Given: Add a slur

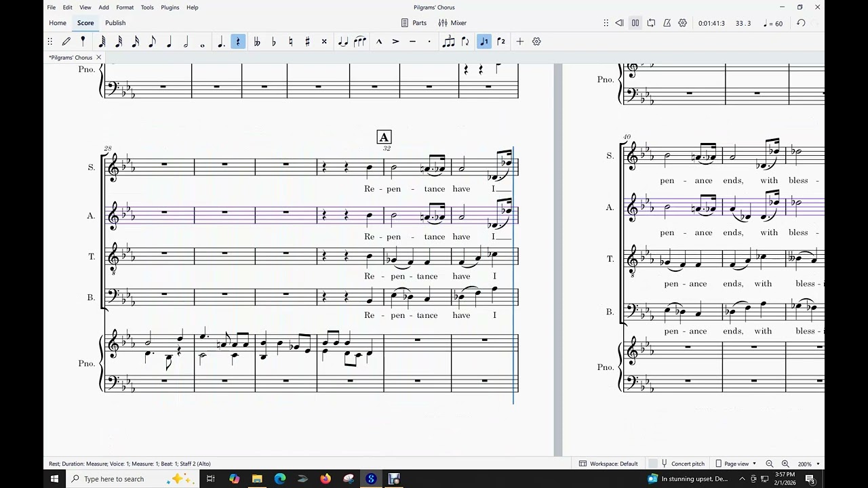Looking at the screenshot, I should pyautogui.click(x=359, y=41).
